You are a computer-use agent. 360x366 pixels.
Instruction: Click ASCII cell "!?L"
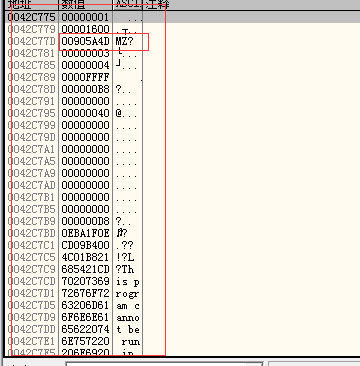[x=125, y=257]
